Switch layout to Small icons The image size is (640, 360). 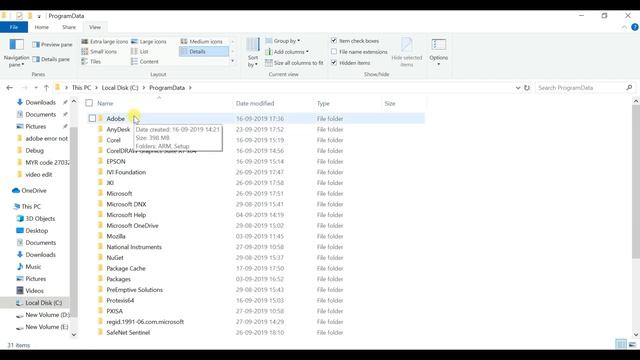click(x=99, y=51)
